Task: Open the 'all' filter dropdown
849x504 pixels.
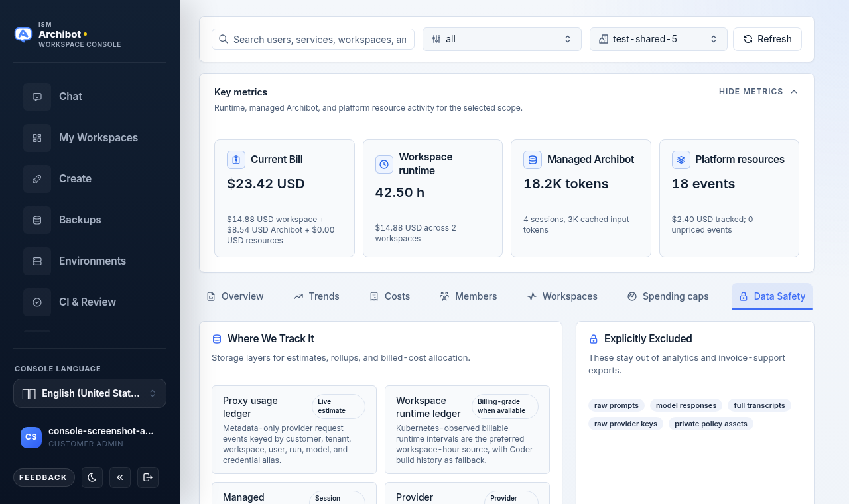Action: click(x=502, y=39)
